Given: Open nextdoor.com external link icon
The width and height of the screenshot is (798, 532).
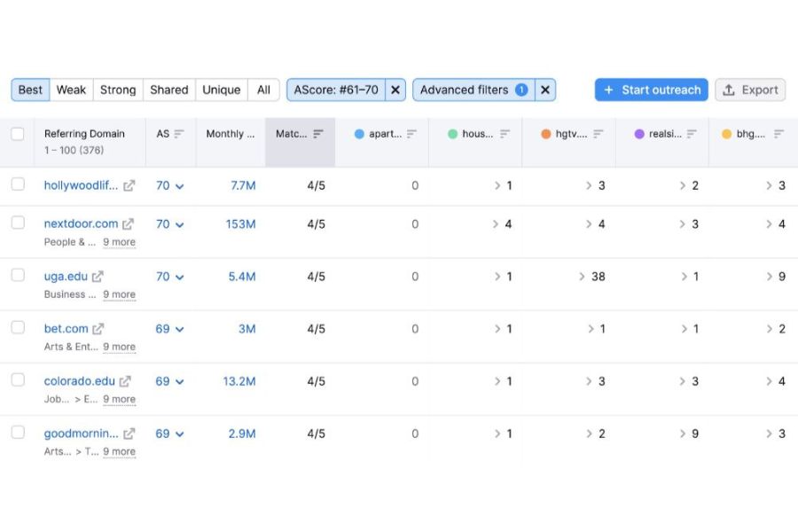Looking at the screenshot, I should (128, 224).
